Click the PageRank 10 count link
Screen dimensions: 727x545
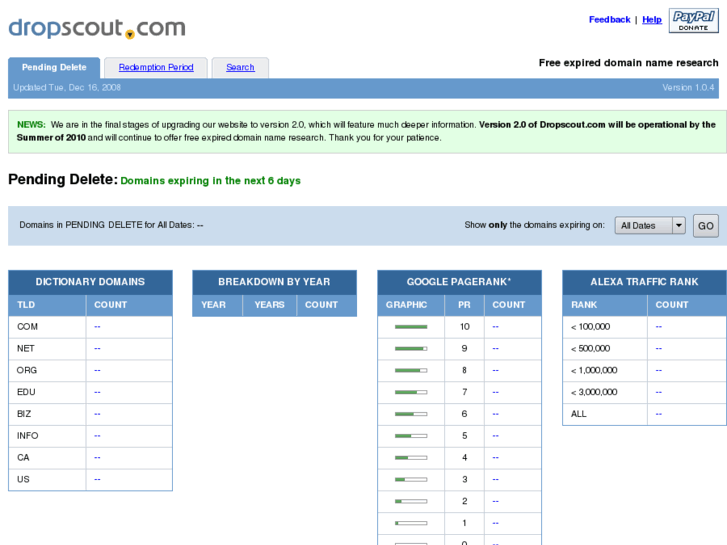click(x=496, y=327)
